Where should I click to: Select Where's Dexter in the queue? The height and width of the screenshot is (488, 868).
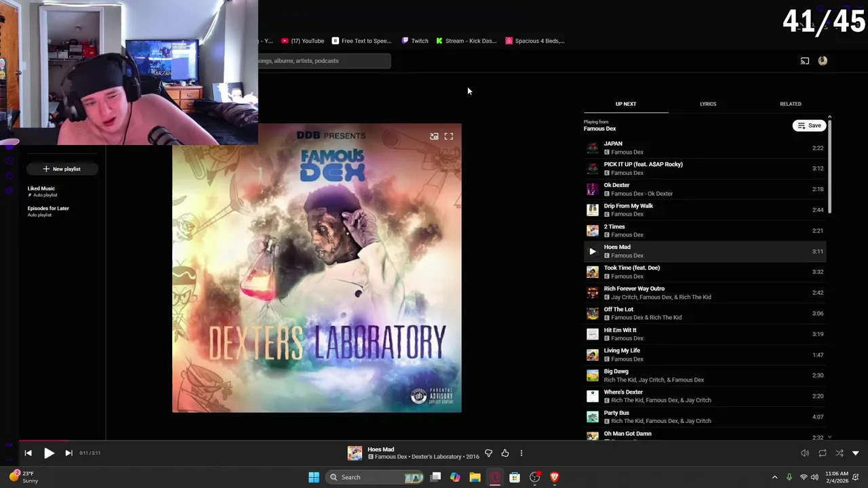pyautogui.click(x=705, y=396)
